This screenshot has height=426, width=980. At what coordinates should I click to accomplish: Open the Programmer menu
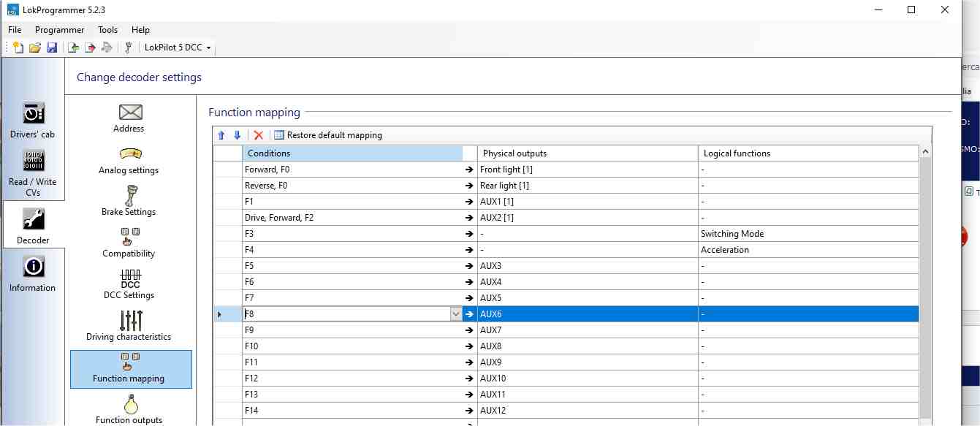[x=60, y=30]
